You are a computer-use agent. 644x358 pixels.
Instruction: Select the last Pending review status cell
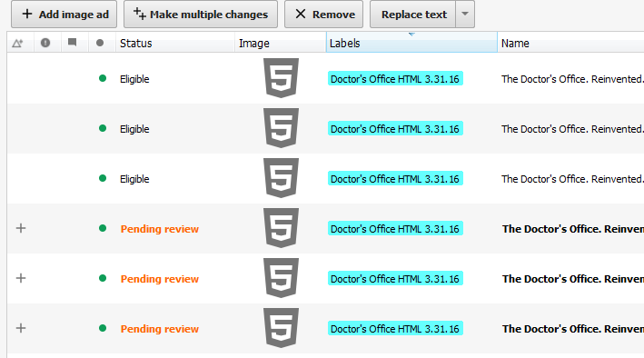point(159,329)
